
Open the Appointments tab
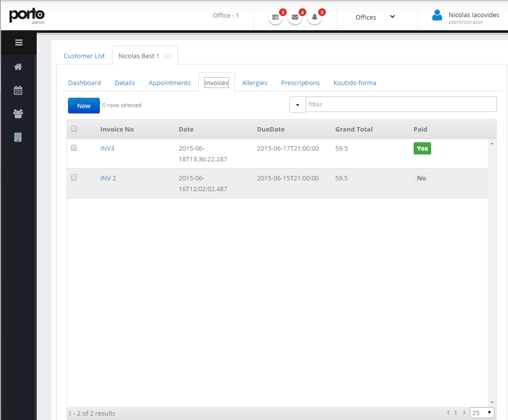click(x=169, y=83)
